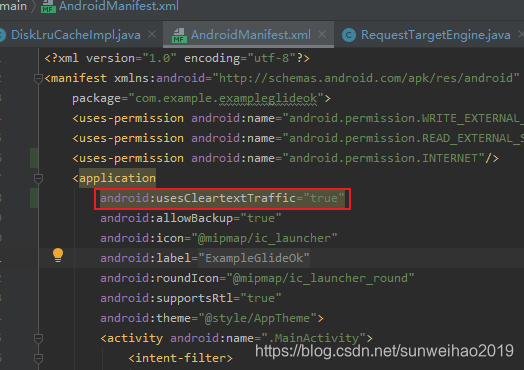
Task: Open the RequestTargetEngine.java tab
Action: point(435,35)
